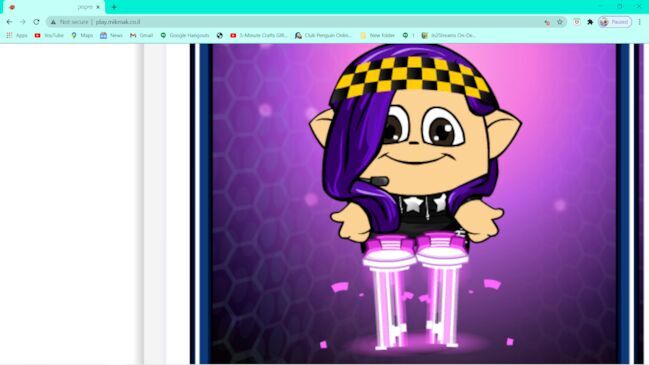Open the Chrome three-dot menu
Screen dimensions: 649x365
(639, 22)
